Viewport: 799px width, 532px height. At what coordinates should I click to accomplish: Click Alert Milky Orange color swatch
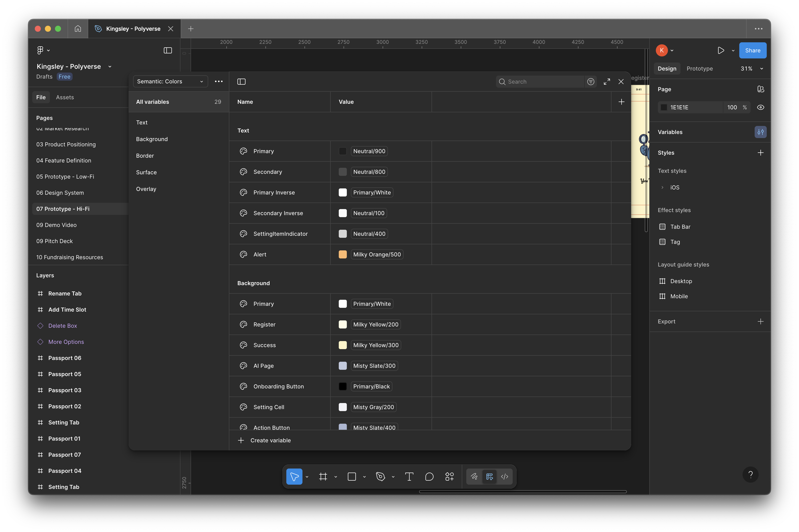coord(343,254)
